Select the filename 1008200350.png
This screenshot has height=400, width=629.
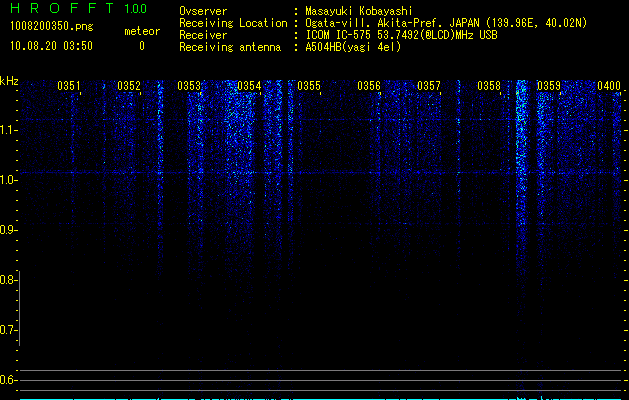click(x=51, y=27)
